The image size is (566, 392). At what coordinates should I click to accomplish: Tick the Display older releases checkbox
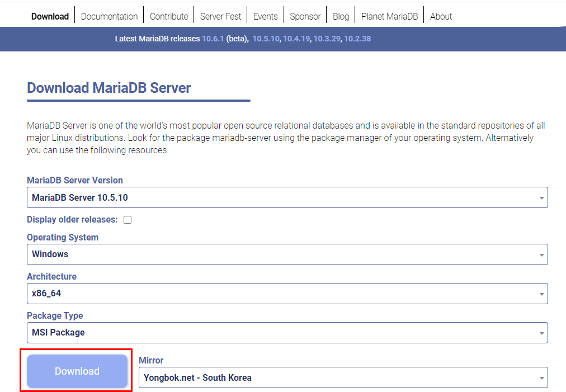(128, 220)
